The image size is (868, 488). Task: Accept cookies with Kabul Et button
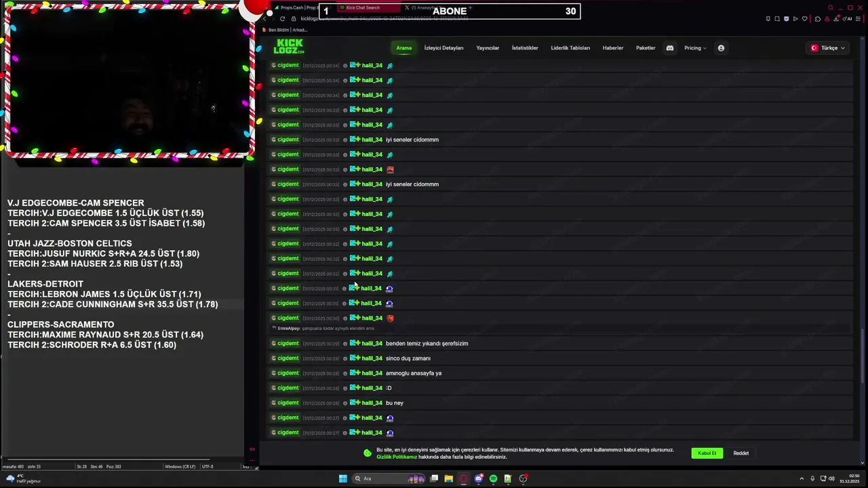pyautogui.click(x=707, y=453)
